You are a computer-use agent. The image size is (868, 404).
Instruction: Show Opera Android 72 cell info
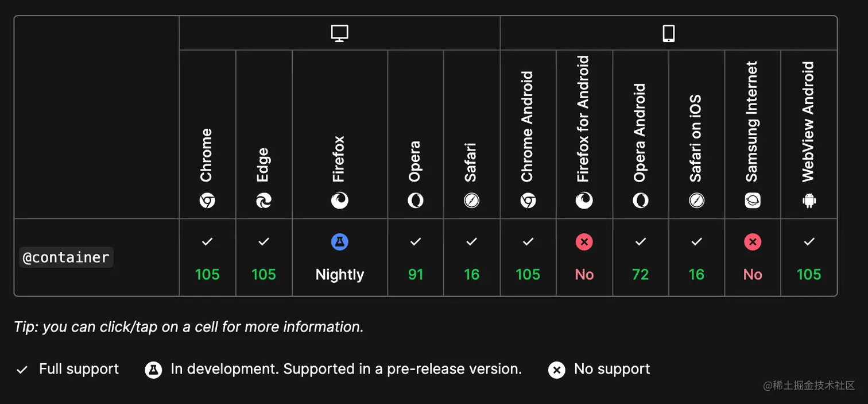(x=640, y=258)
